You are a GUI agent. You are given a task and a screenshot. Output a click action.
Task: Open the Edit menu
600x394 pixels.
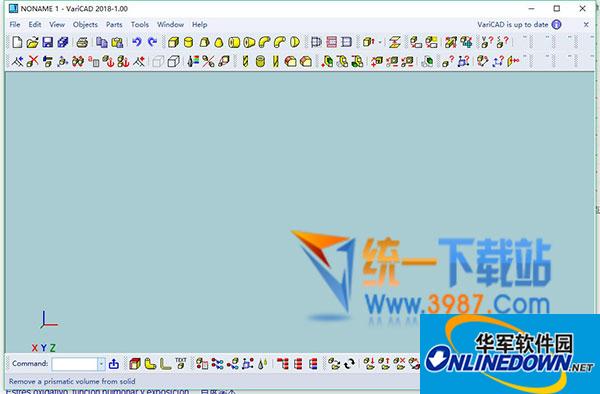click(35, 24)
